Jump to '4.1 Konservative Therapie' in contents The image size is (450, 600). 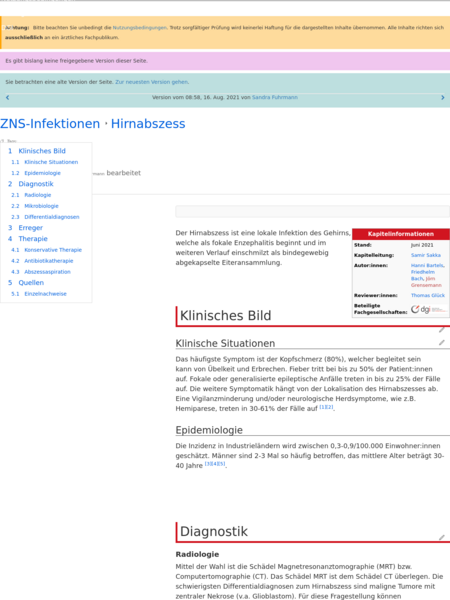click(47, 250)
